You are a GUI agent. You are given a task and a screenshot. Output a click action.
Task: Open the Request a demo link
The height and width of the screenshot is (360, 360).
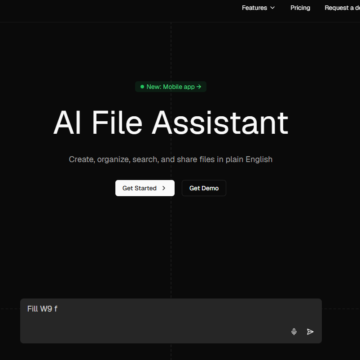point(342,8)
